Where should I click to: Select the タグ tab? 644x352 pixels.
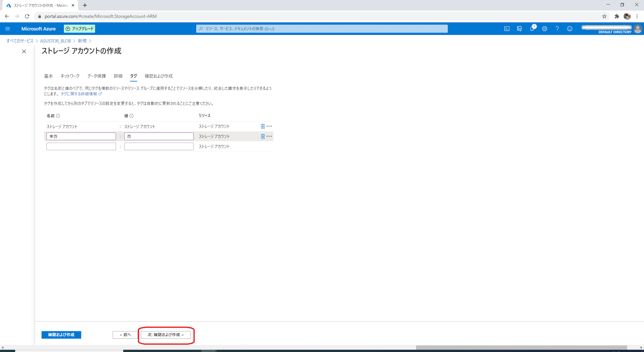(134, 76)
